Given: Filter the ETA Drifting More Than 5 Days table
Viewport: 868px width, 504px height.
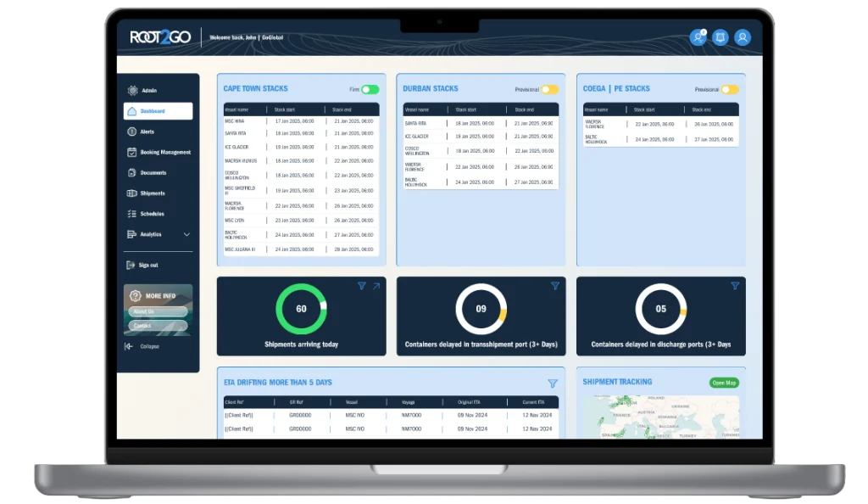Looking at the screenshot, I should click(x=553, y=384).
